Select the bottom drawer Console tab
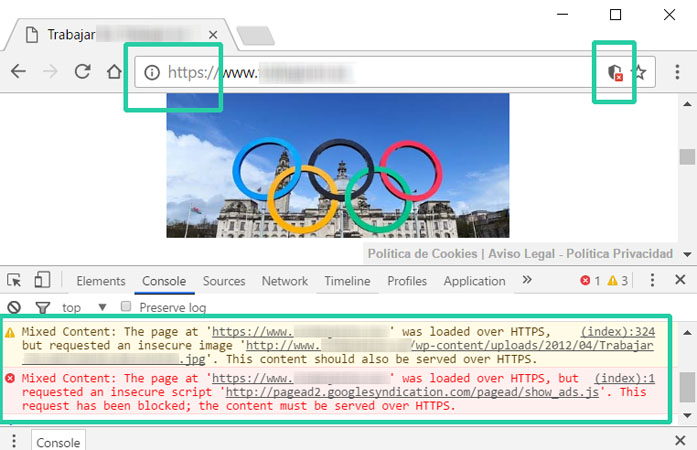This screenshot has width=697, height=450. [x=58, y=442]
